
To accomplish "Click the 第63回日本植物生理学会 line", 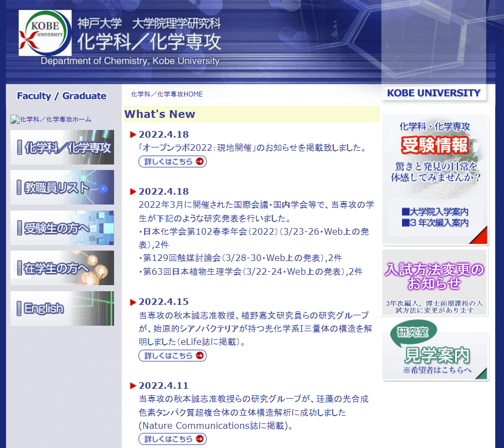I will pos(251,271).
